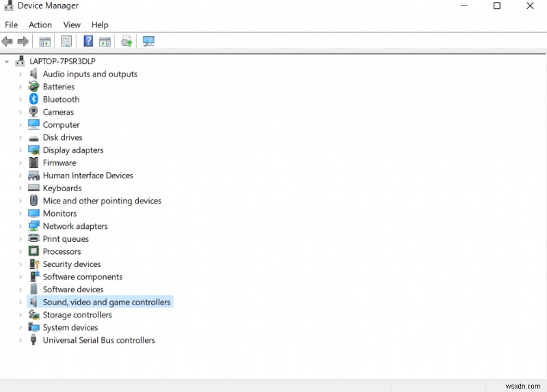This screenshot has height=392, width=547.
Task: Select the Monitors label
Action: click(59, 213)
